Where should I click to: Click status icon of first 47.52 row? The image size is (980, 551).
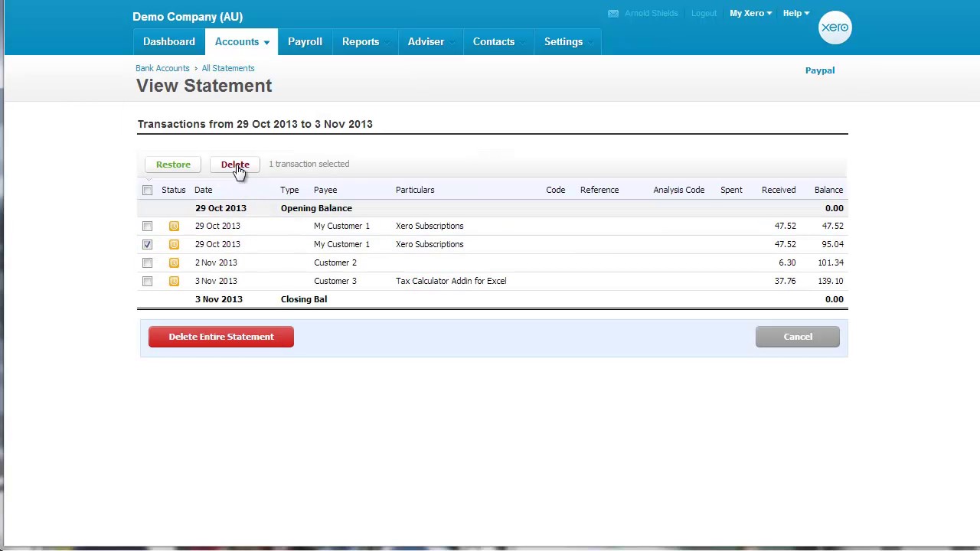174,226
